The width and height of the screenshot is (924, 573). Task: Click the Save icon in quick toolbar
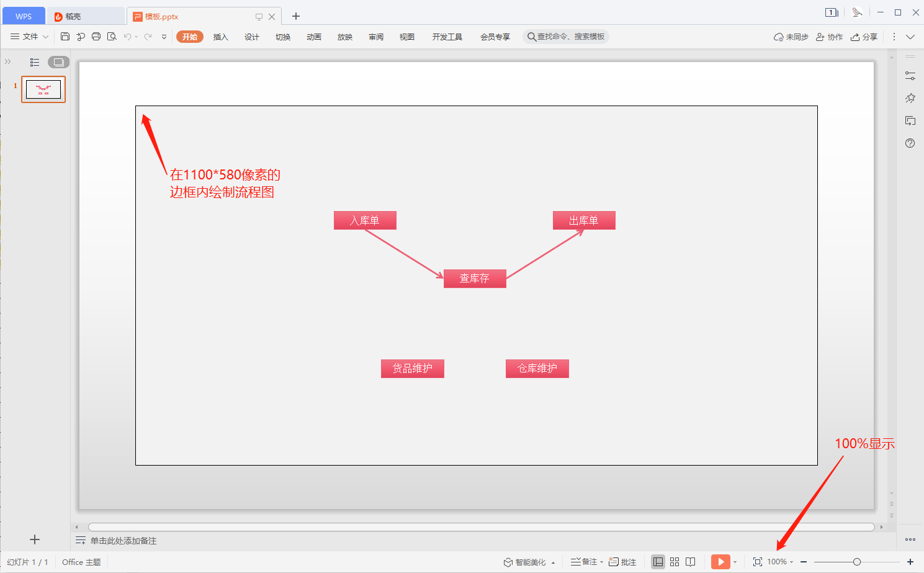coord(65,37)
